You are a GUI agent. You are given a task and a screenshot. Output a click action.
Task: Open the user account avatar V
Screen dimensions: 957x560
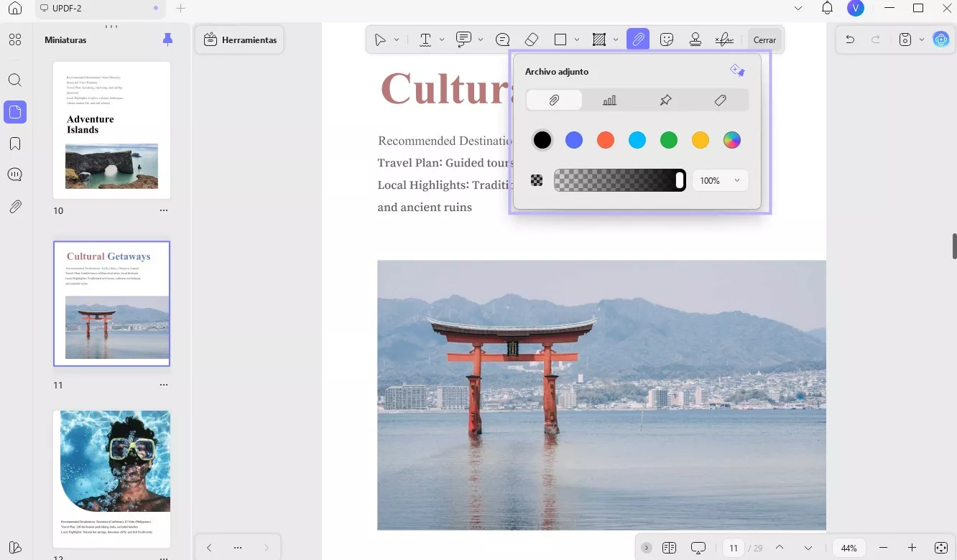(856, 8)
